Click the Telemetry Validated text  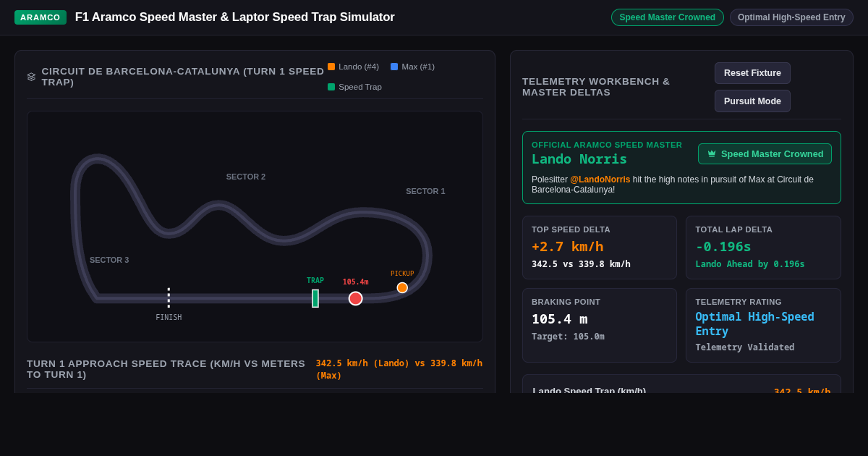tap(745, 347)
